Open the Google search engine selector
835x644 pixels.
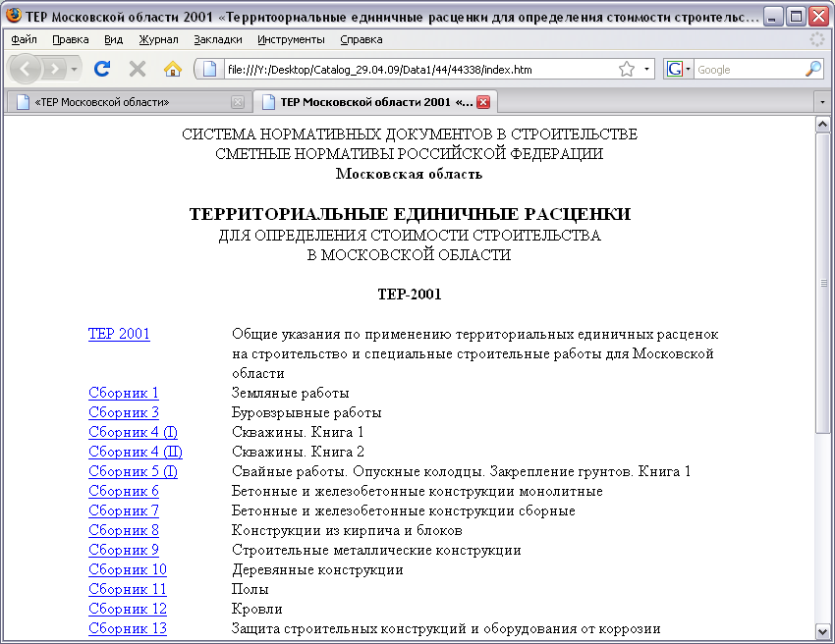click(x=678, y=69)
